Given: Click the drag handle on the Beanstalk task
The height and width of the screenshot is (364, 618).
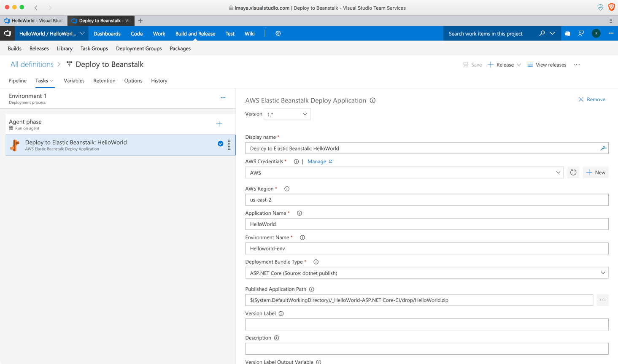Looking at the screenshot, I should click(229, 145).
